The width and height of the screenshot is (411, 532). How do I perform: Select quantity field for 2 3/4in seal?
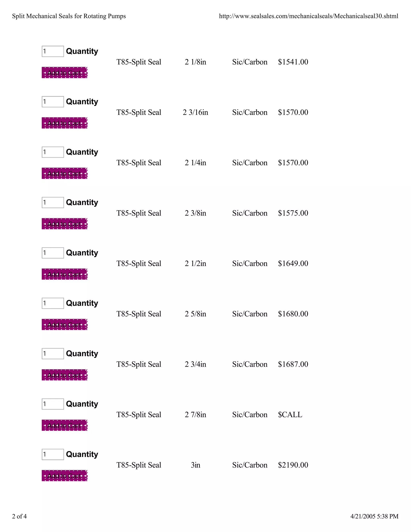(x=53, y=354)
